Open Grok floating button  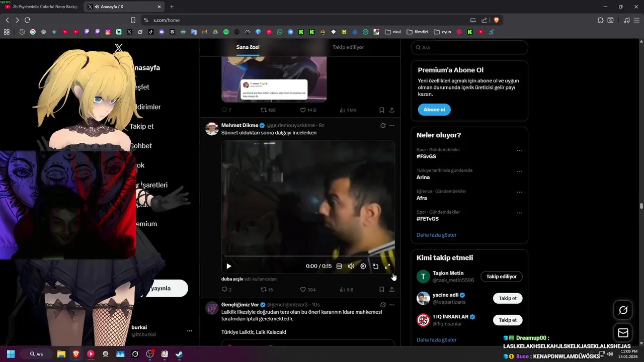coord(623,310)
